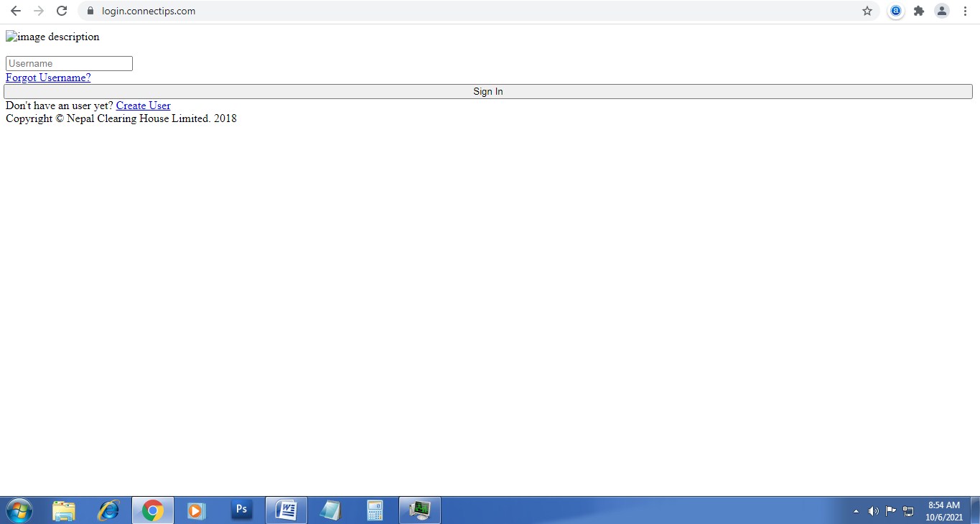Open the taskbar clock and date
This screenshot has width=980, height=524.
943,510
